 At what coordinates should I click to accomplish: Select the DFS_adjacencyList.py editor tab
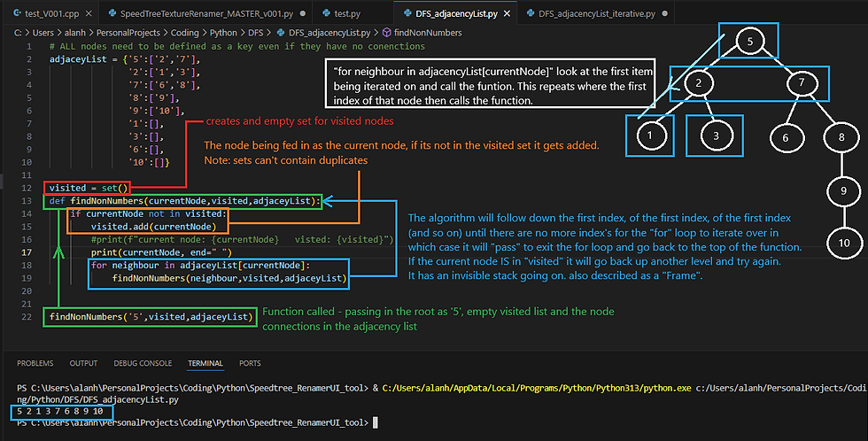(456, 13)
